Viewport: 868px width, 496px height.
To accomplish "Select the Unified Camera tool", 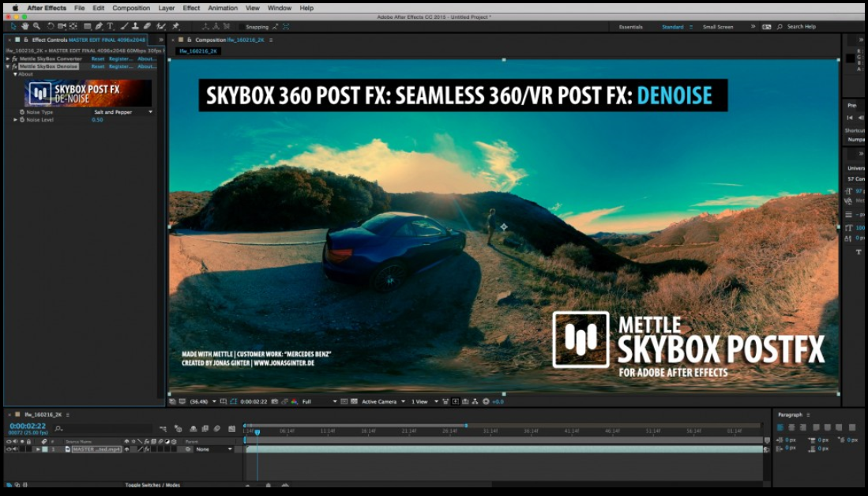I will (x=62, y=27).
